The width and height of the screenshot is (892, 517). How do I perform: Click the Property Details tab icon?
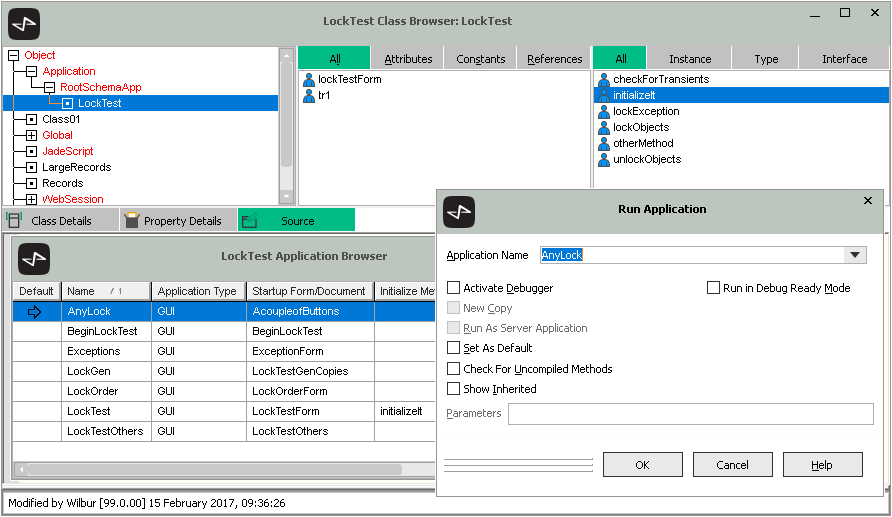pyautogui.click(x=131, y=220)
